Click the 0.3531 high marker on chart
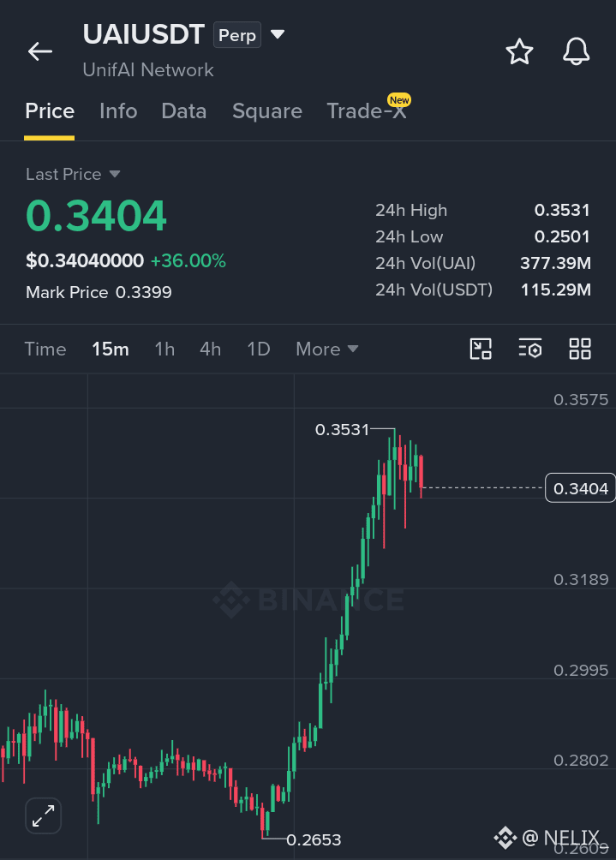The width and height of the screenshot is (616, 860). (x=343, y=429)
